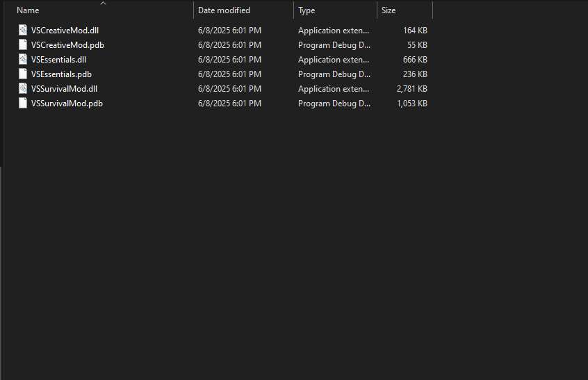Select the VSEssentials.pdb file icon
Viewport: 588px width, 380px height.
coord(23,74)
